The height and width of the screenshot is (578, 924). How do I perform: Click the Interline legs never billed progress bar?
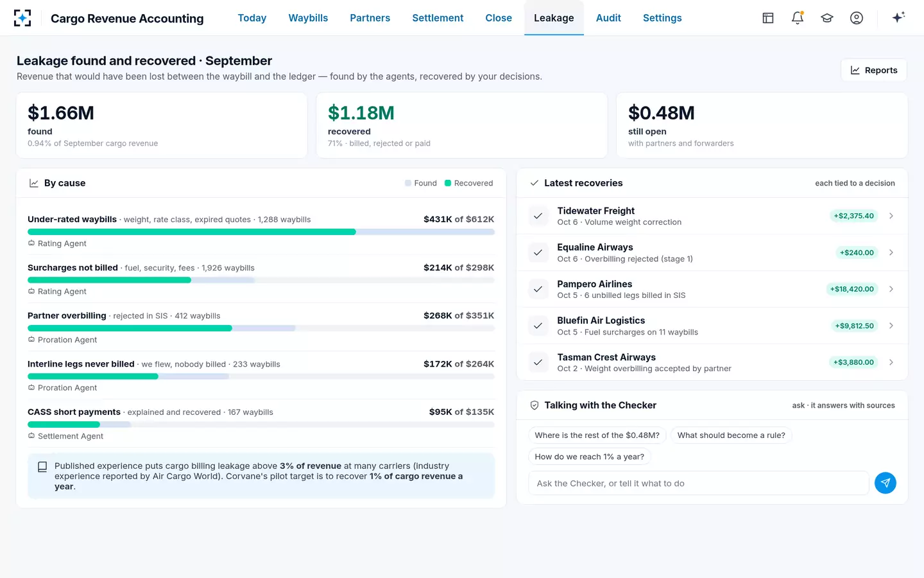(261, 376)
